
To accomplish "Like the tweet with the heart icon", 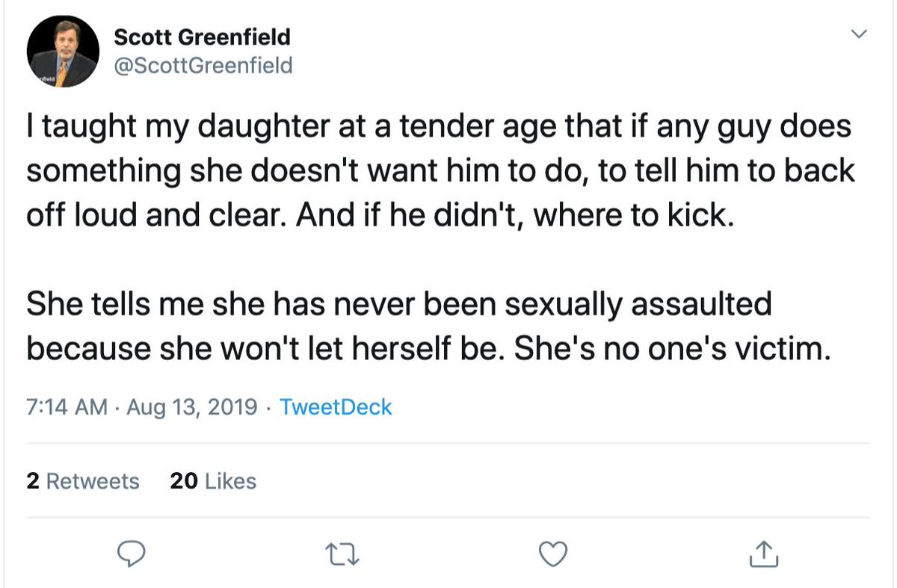I will [553, 554].
